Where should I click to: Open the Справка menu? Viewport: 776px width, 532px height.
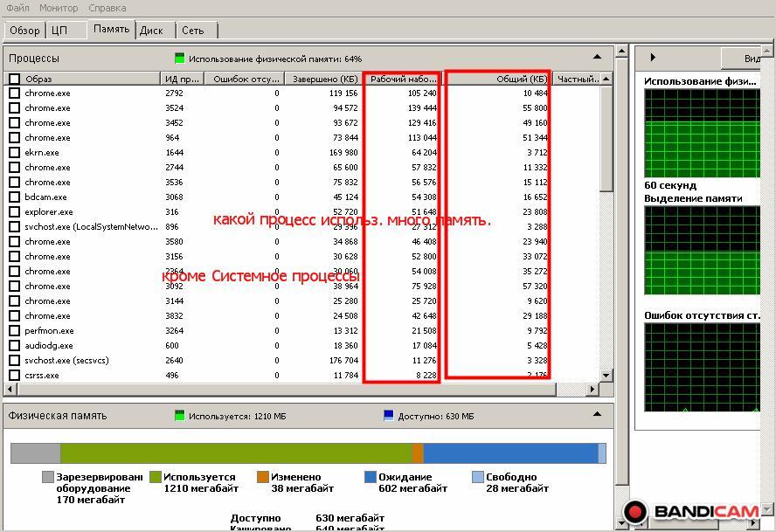pyautogui.click(x=107, y=8)
